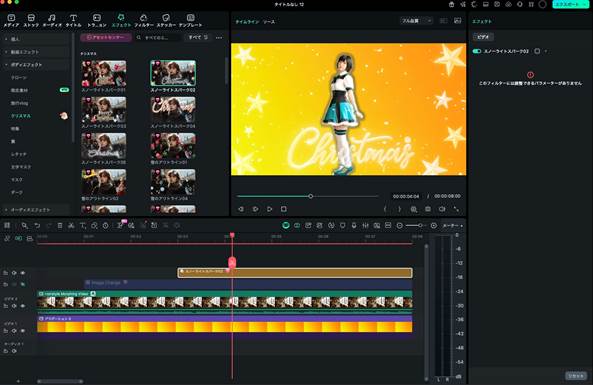Toggle visibility eye of the gradient video track
Image resolution: width=593 pixels, height=385 pixels.
coord(23,331)
